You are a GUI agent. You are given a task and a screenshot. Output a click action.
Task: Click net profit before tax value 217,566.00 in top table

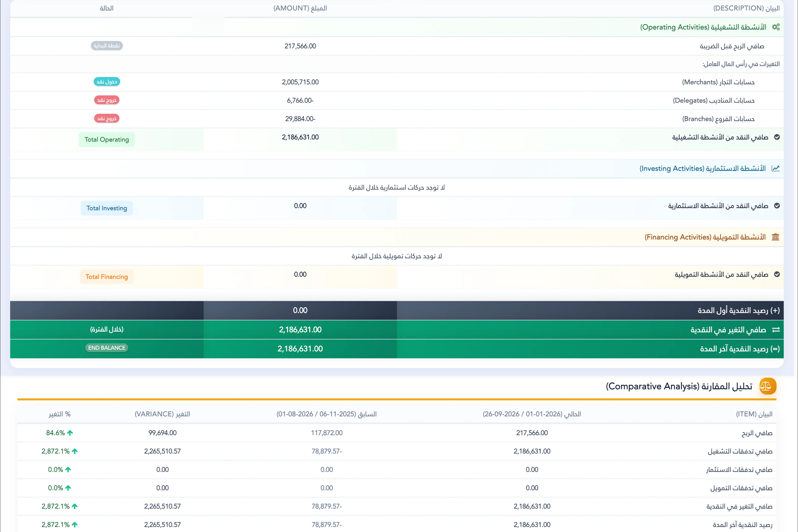300,46
